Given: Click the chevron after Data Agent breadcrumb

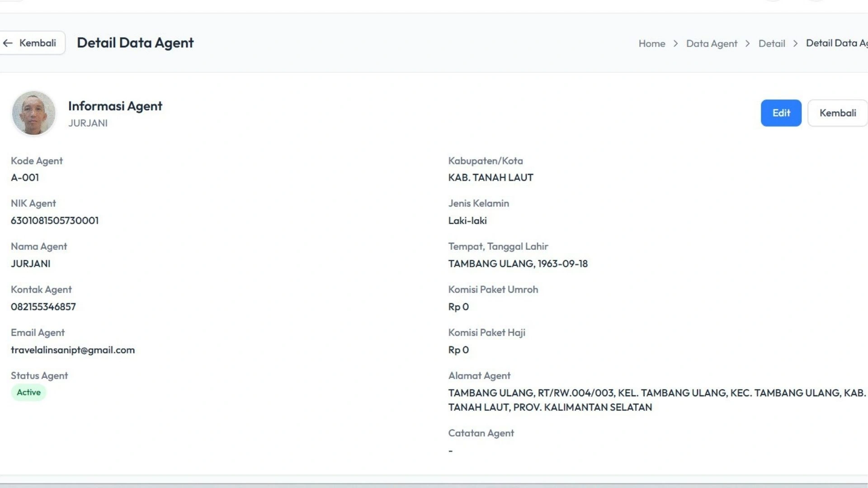Looking at the screenshot, I should click(748, 43).
